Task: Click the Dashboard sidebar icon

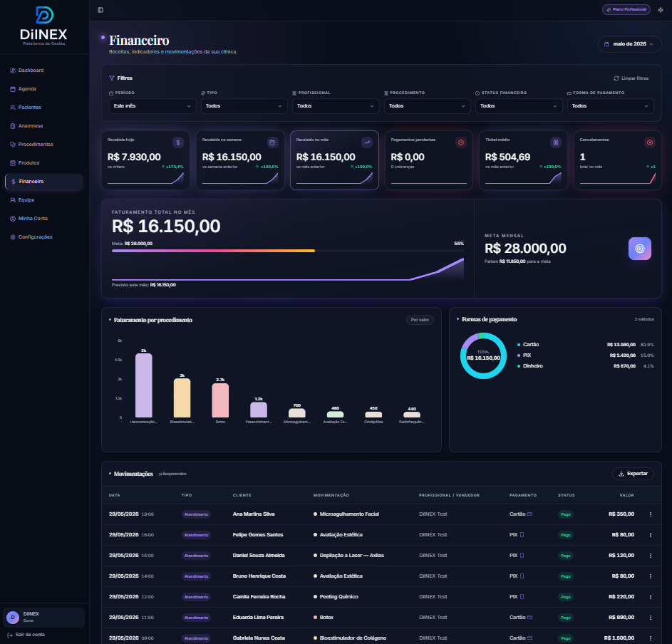Action: [13, 71]
